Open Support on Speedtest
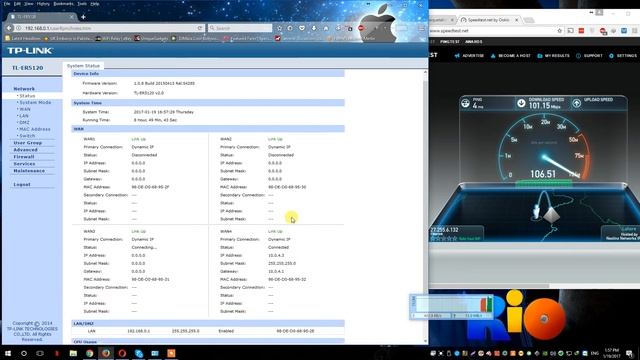The width and height of the screenshot is (640, 360). [x=589, y=56]
